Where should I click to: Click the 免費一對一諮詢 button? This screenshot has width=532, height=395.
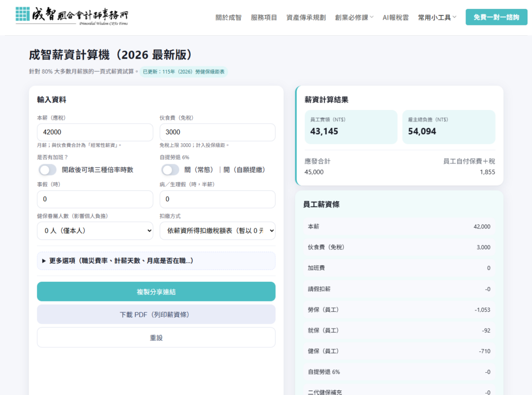click(x=496, y=17)
